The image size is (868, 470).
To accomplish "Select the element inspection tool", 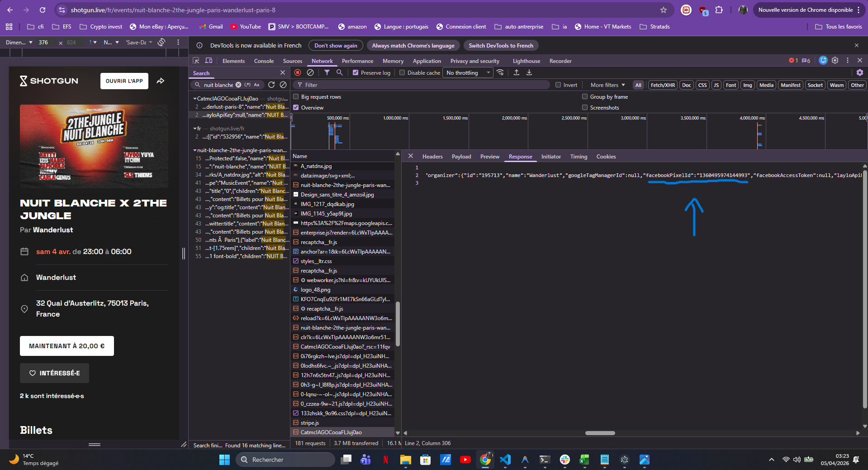I will tap(196, 61).
